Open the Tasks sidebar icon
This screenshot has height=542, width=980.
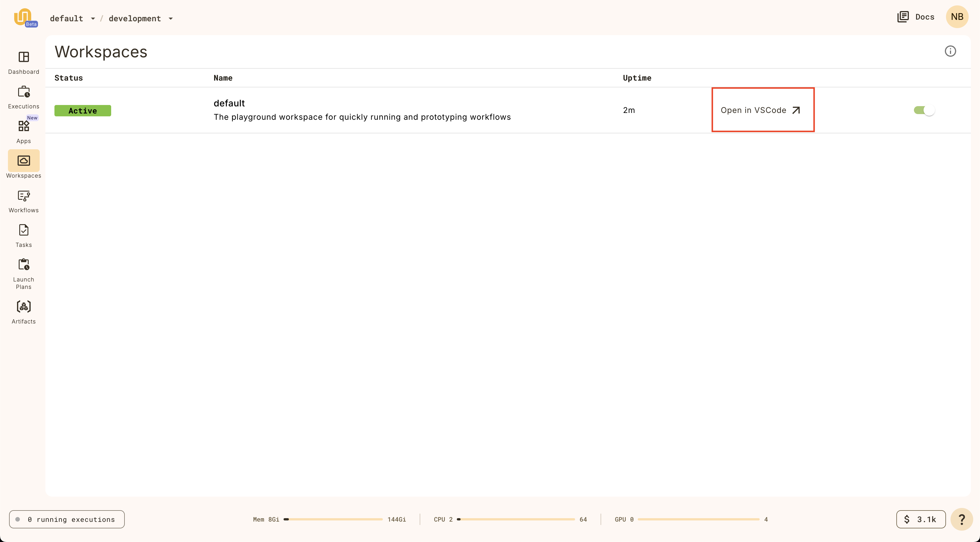[24, 230]
